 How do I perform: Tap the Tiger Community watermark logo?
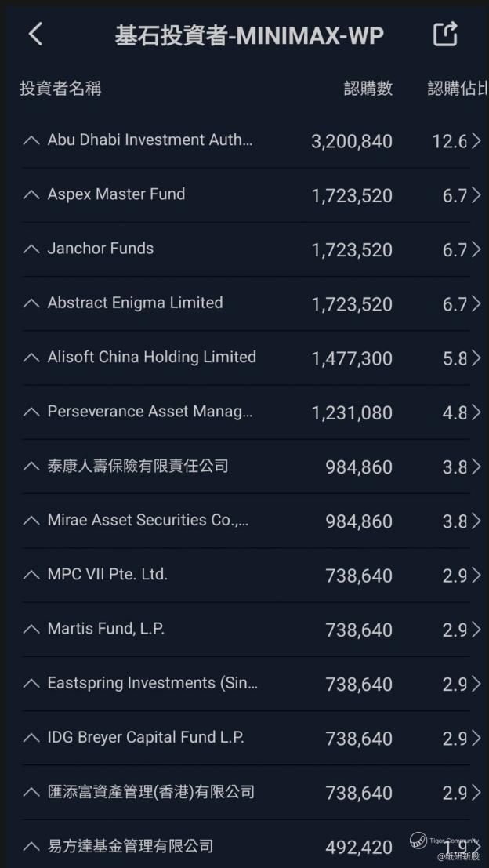pos(419,841)
